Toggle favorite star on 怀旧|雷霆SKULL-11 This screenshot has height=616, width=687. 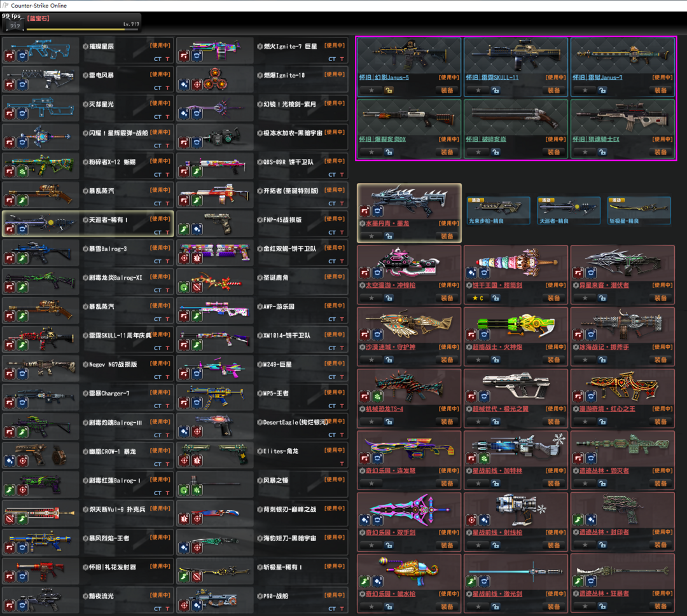[x=478, y=90]
